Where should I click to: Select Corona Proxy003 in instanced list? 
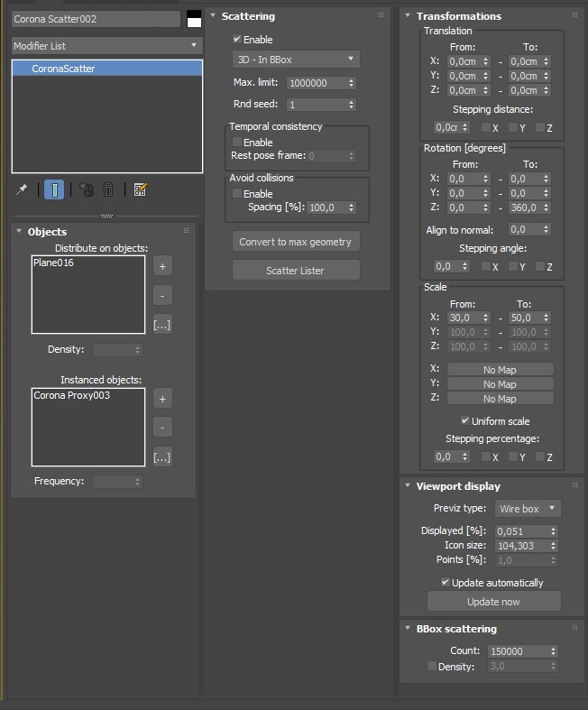point(71,395)
